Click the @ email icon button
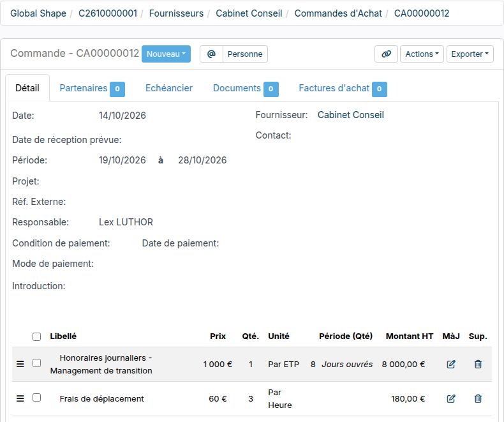The height and width of the screenshot is (422, 504). (x=211, y=54)
